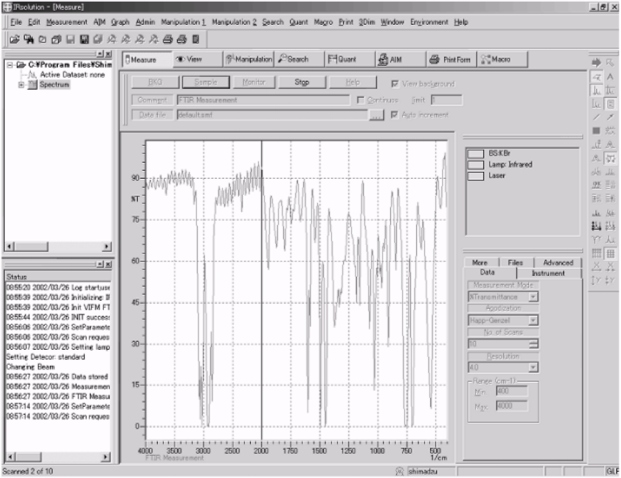Open the Graph menu
This screenshot has width=621, height=478.
120,22
